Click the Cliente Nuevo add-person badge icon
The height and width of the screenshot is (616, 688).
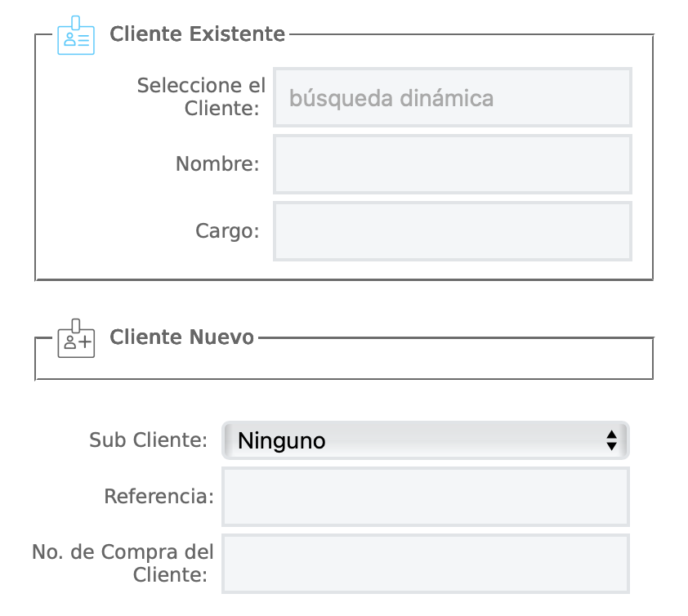[75, 338]
